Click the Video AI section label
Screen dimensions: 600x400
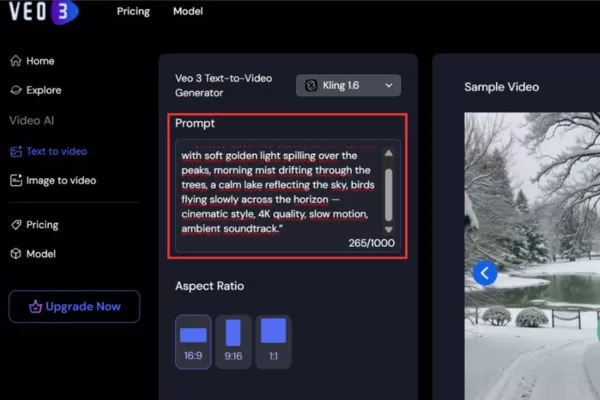32,121
